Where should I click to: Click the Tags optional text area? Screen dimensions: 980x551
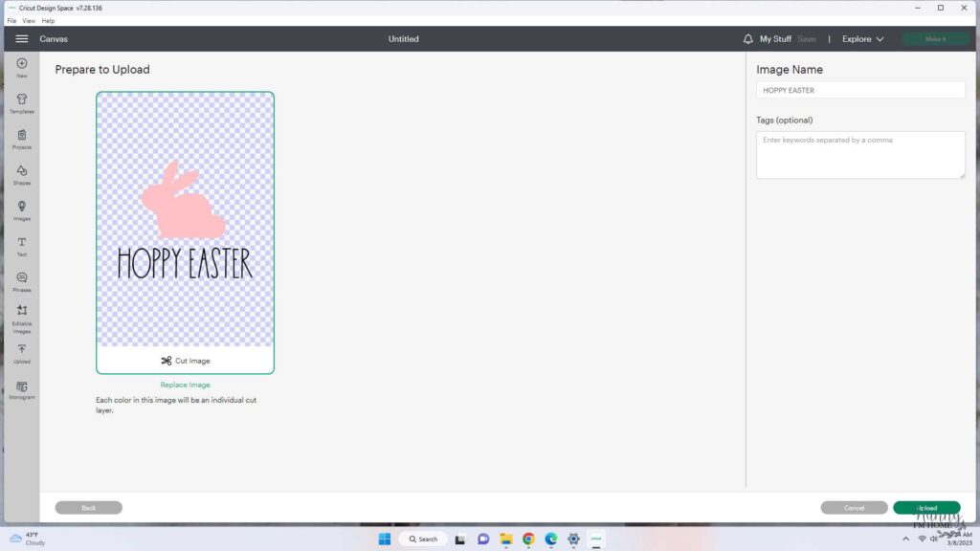point(860,154)
